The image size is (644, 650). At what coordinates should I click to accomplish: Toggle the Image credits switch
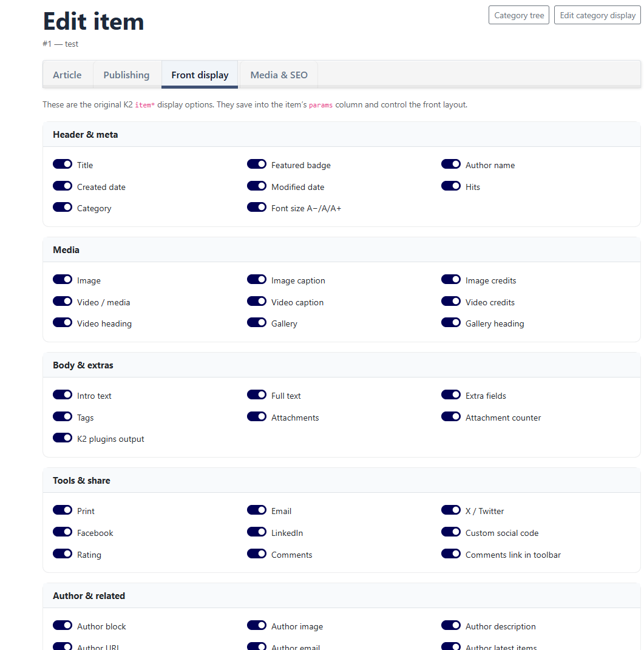point(451,279)
